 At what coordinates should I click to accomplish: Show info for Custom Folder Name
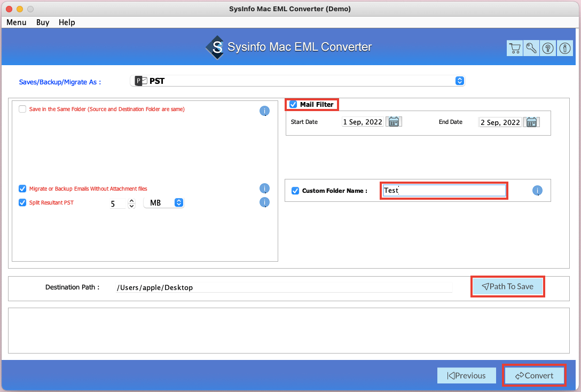pyautogui.click(x=537, y=191)
